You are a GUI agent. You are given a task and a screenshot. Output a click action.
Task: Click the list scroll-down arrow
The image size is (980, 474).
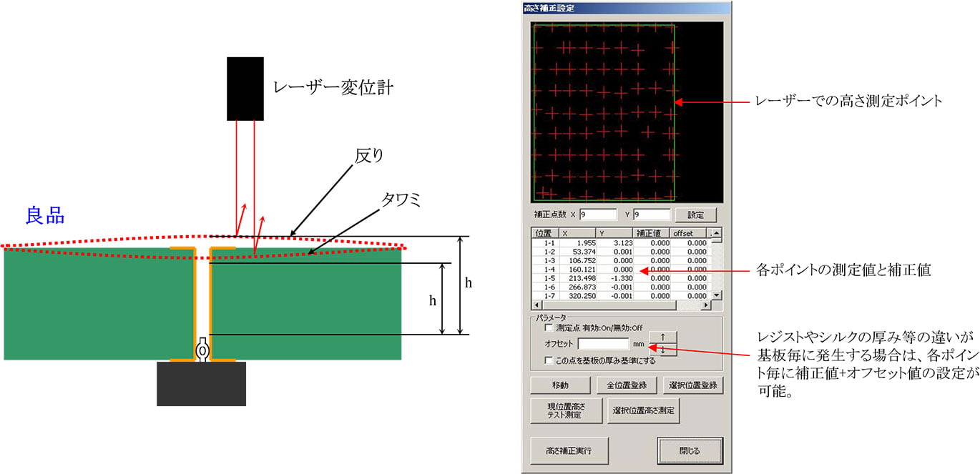coord(717,295)
